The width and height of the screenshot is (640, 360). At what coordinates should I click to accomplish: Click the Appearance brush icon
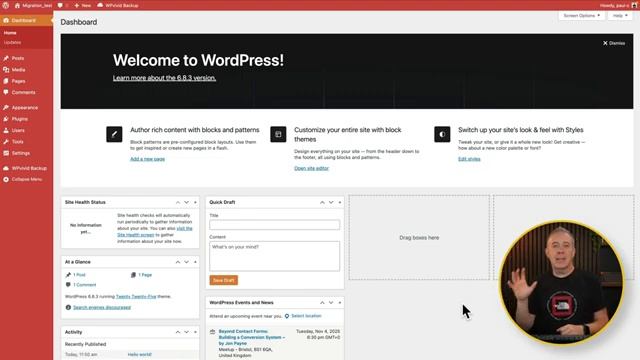pos(6,108)
